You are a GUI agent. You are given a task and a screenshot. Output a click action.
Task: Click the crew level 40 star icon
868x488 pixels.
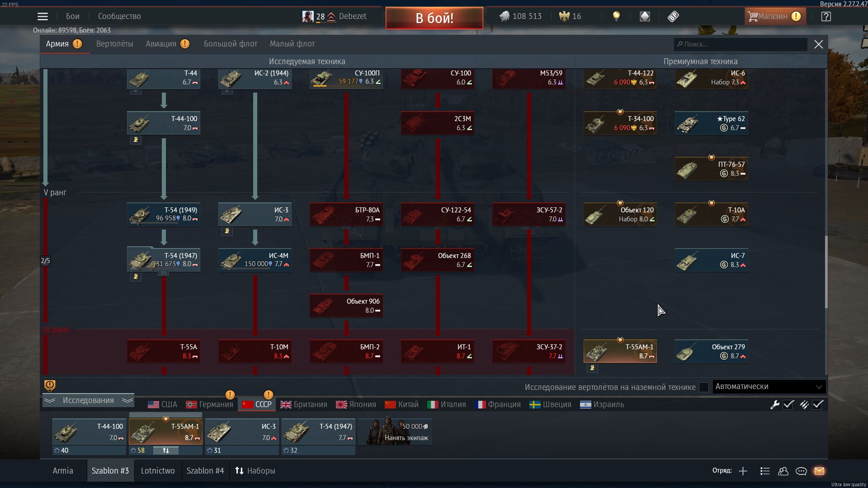click(57, 450)
